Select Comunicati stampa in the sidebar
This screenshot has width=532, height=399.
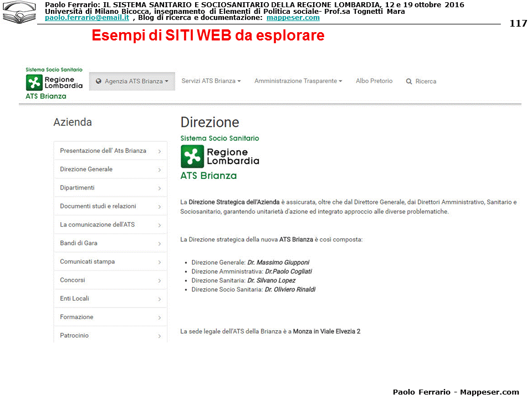(87, 262)
